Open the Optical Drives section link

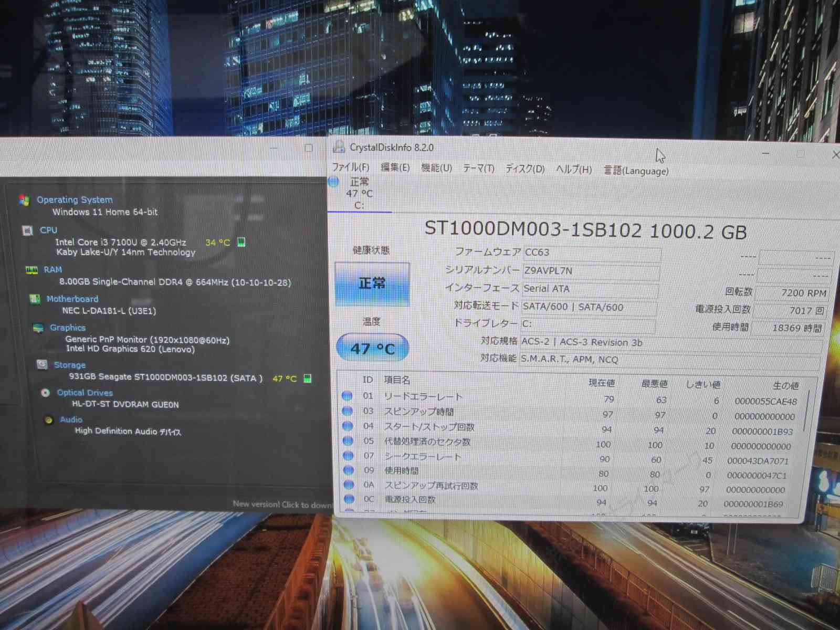(x=85, y=393)
